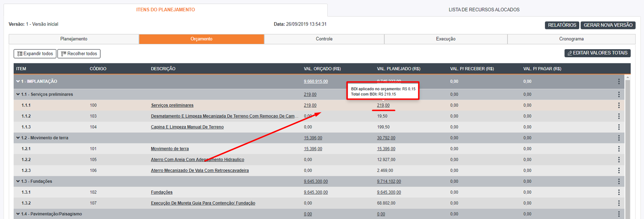Viewport: 644px width, 219px height.
Task: Click Expandir todos button
Action: click(35, 54)
